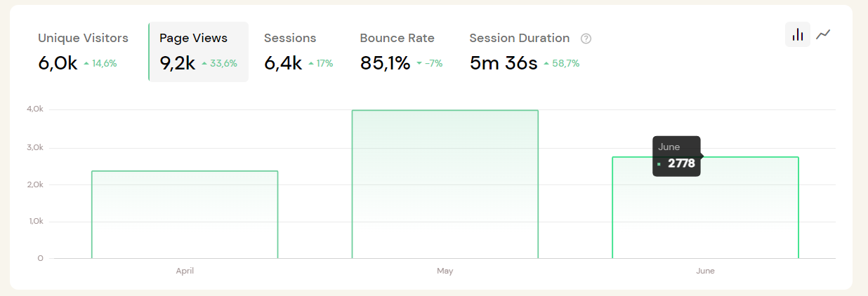This screenshot has height=296, width=868.
Task: Click the Session Duration help icon
Action: (x=586, y=39)
